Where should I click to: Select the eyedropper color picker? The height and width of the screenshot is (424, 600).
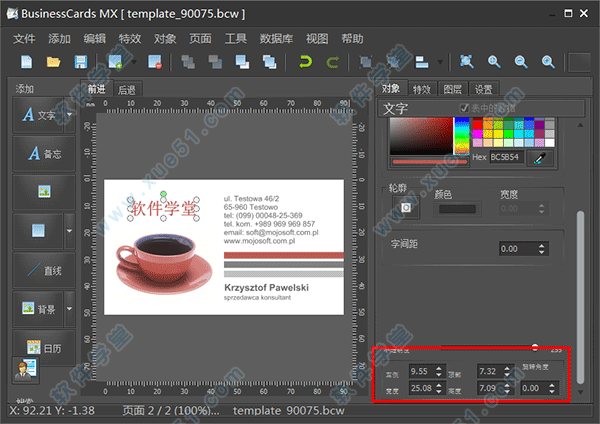click(x=540, y=157)
